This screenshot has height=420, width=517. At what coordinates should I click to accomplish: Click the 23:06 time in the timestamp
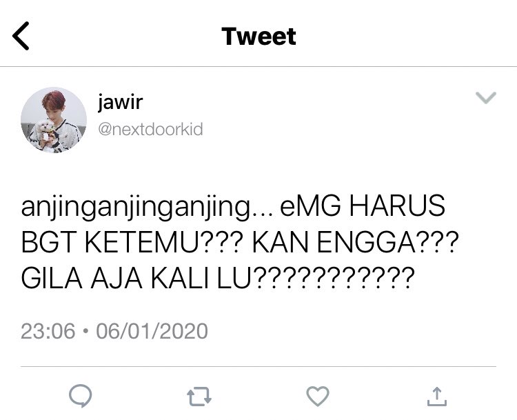(48, 331)
